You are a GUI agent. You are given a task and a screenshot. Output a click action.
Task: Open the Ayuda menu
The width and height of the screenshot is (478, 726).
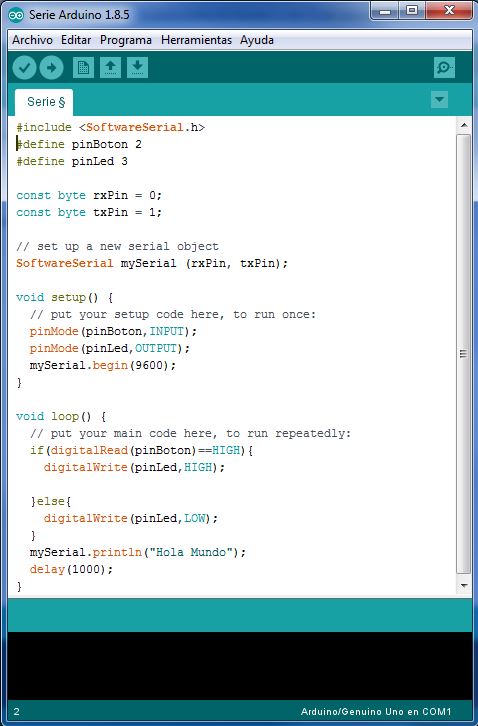coord(257,40)
